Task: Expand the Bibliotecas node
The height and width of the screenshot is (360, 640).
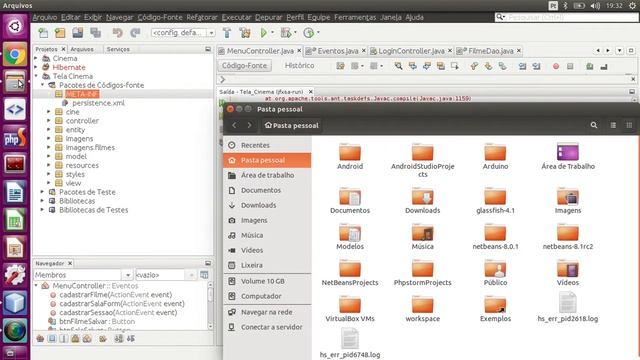Action: [x=42, y=201]
